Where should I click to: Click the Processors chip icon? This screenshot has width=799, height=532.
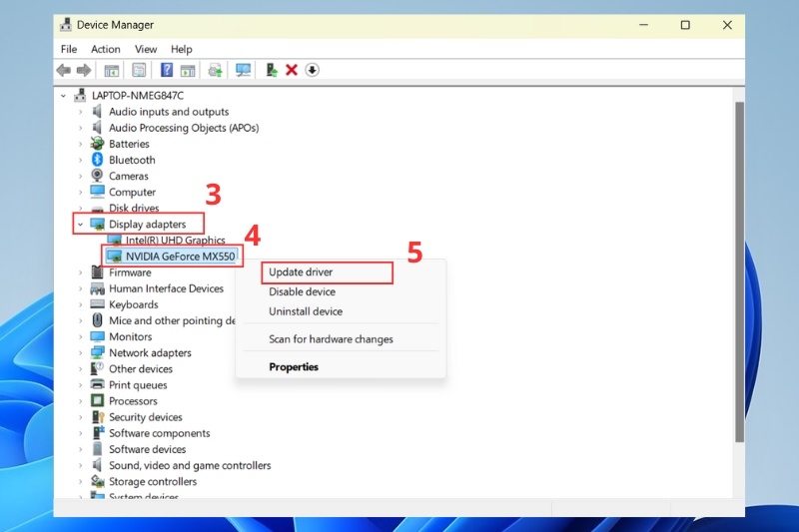(x=97, y=400)
